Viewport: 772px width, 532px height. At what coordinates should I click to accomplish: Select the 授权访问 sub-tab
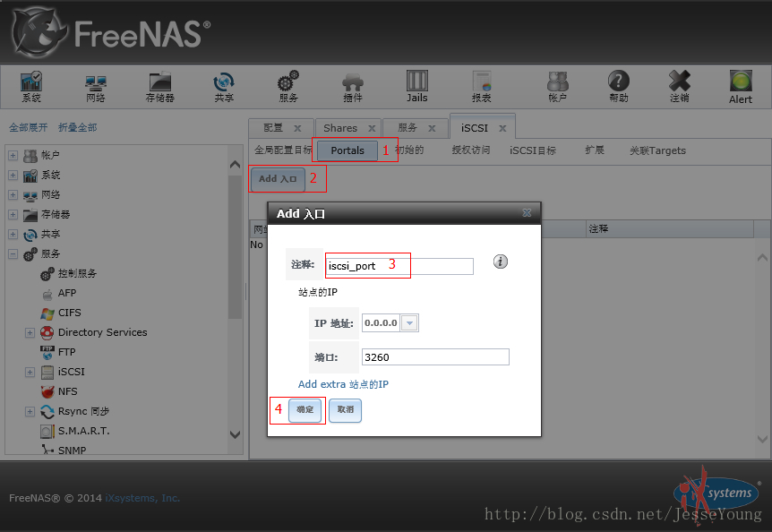pos(471,150)
